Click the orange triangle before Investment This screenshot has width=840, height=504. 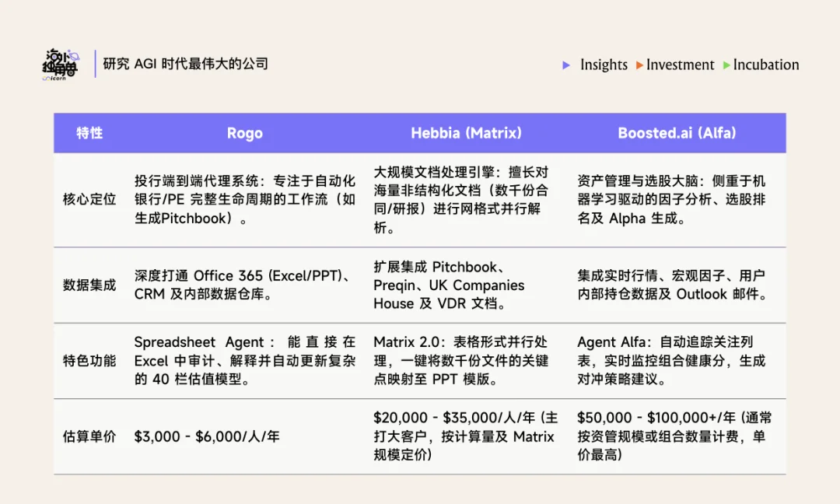click(x=639, y=65)
